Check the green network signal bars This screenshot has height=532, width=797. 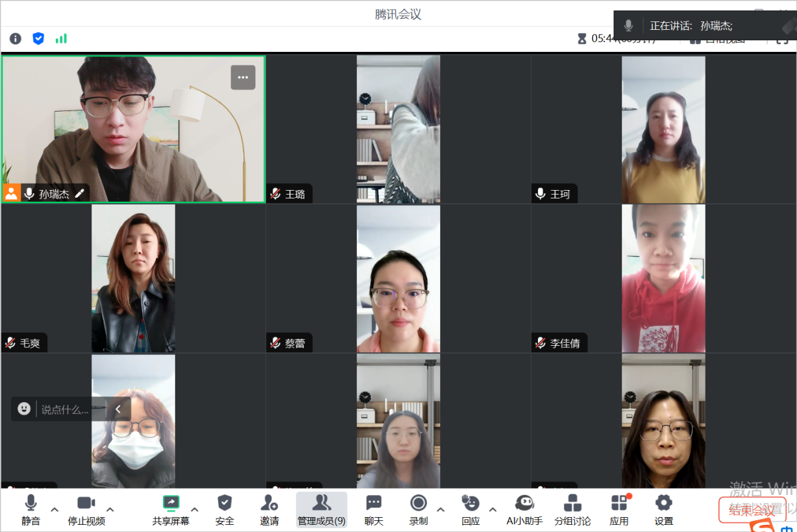point(61,39)
